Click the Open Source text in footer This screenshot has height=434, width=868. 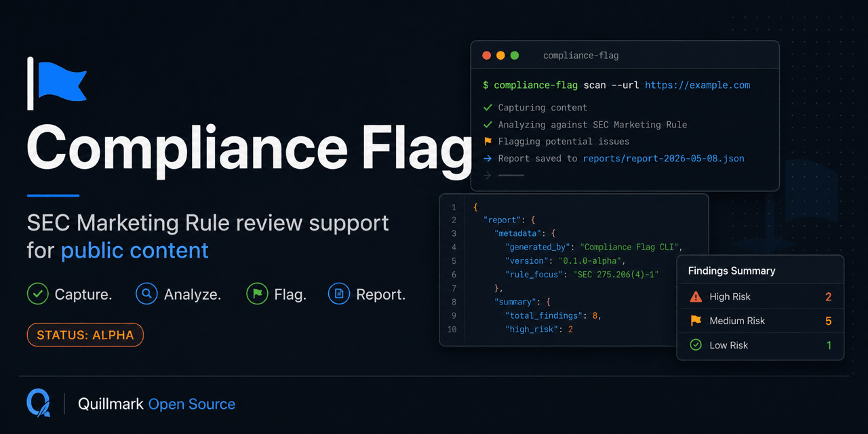192,404
